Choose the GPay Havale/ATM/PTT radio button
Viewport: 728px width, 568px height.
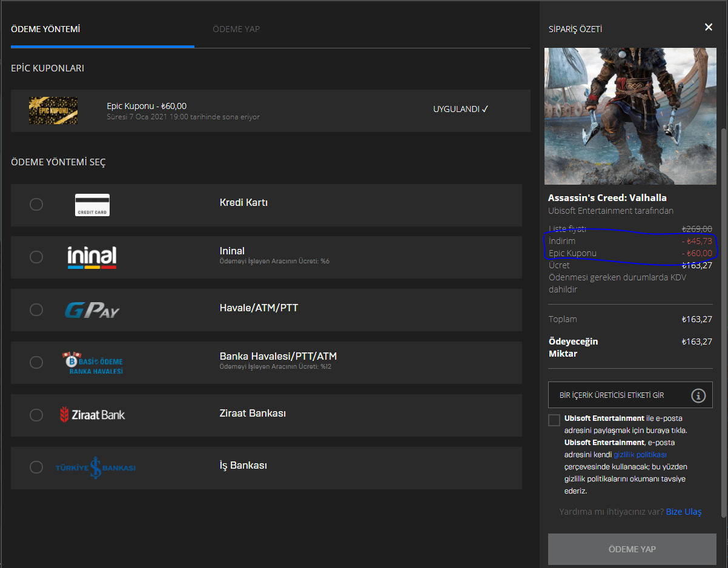coord(36,309)
